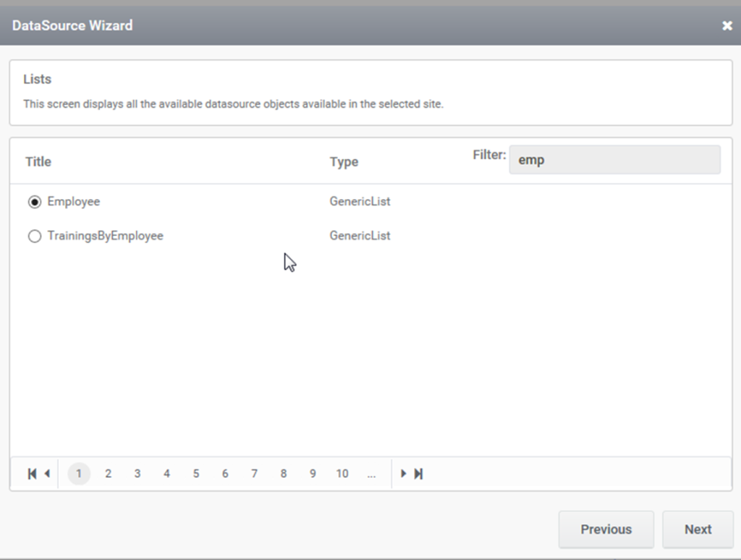Select the Employee radio button
Image resolution: width=741 pixels, height=560 pixels.
pyautogui.click(x=34, y=203)
